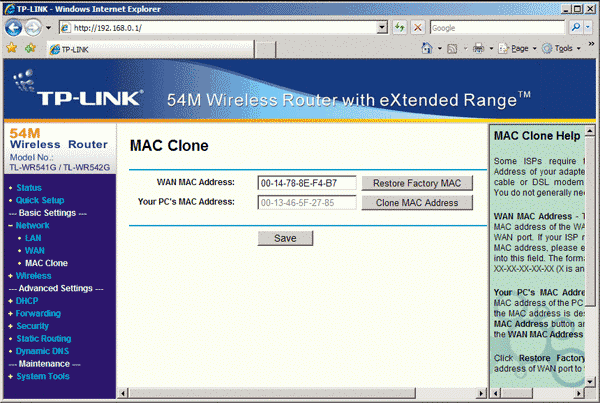
Task: Click the WAN MAC Address input field
Action: tap(307, 183)
